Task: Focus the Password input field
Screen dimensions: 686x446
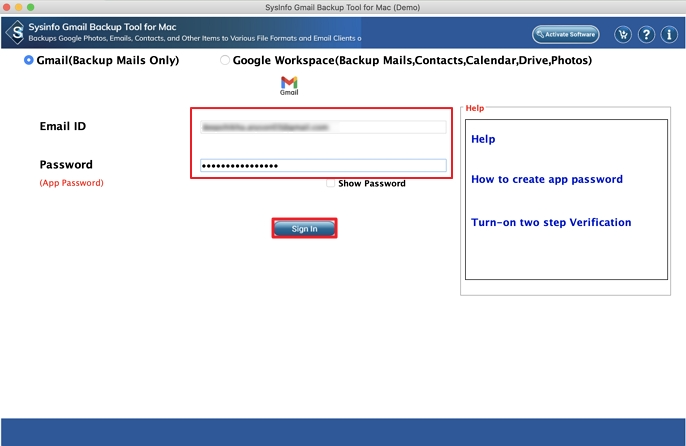Action: (x=323, y=165)
